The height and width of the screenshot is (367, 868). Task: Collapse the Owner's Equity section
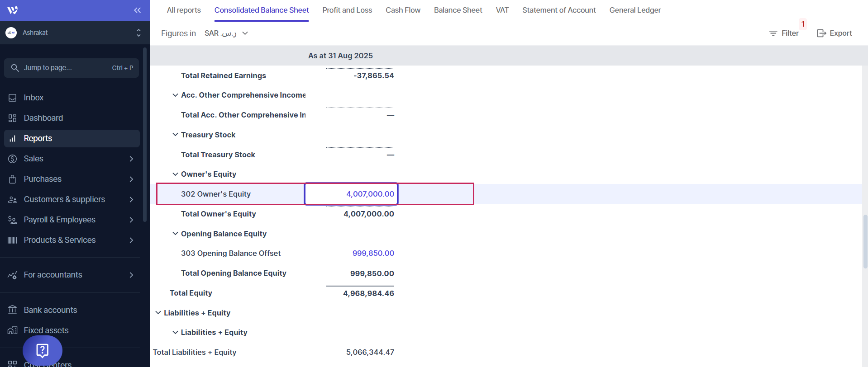pyautogui.click(x=175, y=174)
